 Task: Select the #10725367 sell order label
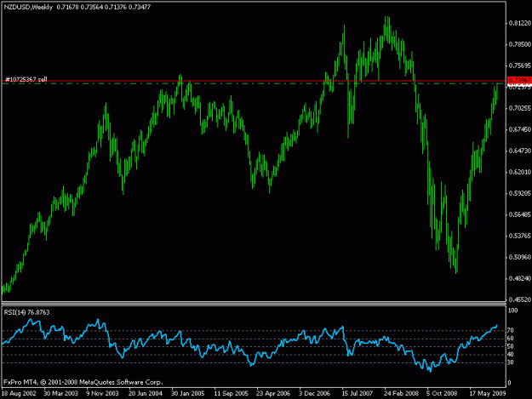point(26,79)
